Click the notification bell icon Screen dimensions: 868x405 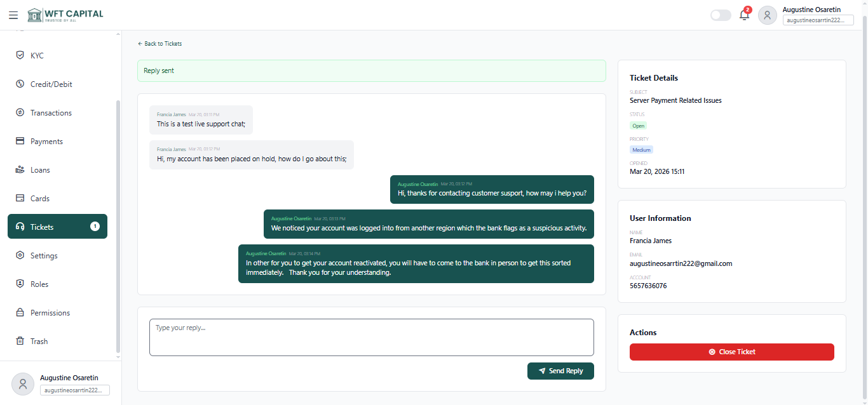coord(744,15)
